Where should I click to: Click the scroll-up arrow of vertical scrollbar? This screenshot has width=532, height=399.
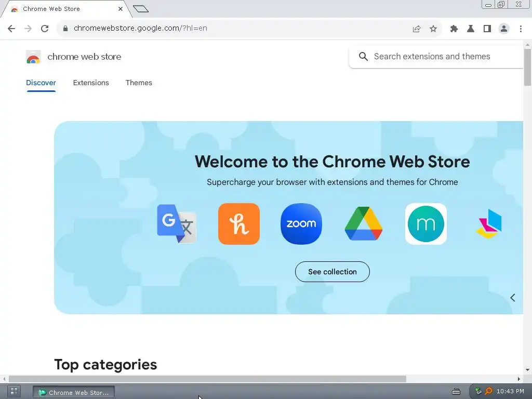pyautogui.click(x=527, y=45)
